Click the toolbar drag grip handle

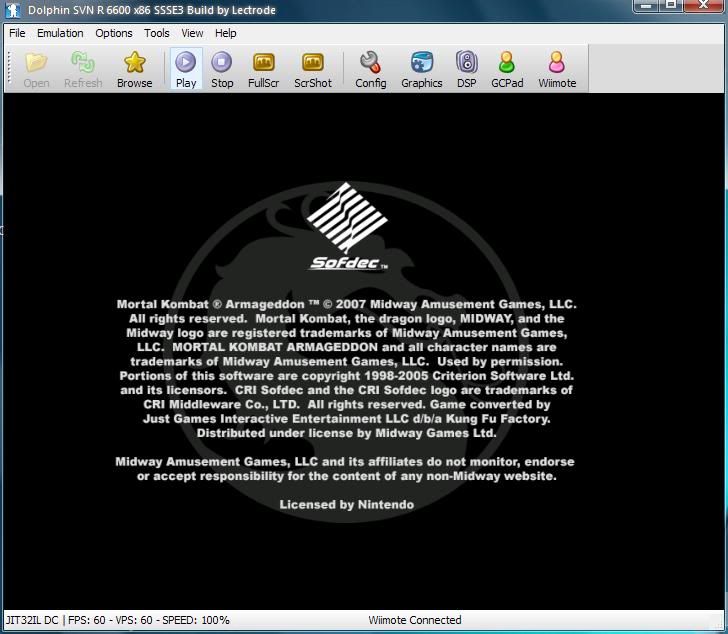(x=9, y=69)
